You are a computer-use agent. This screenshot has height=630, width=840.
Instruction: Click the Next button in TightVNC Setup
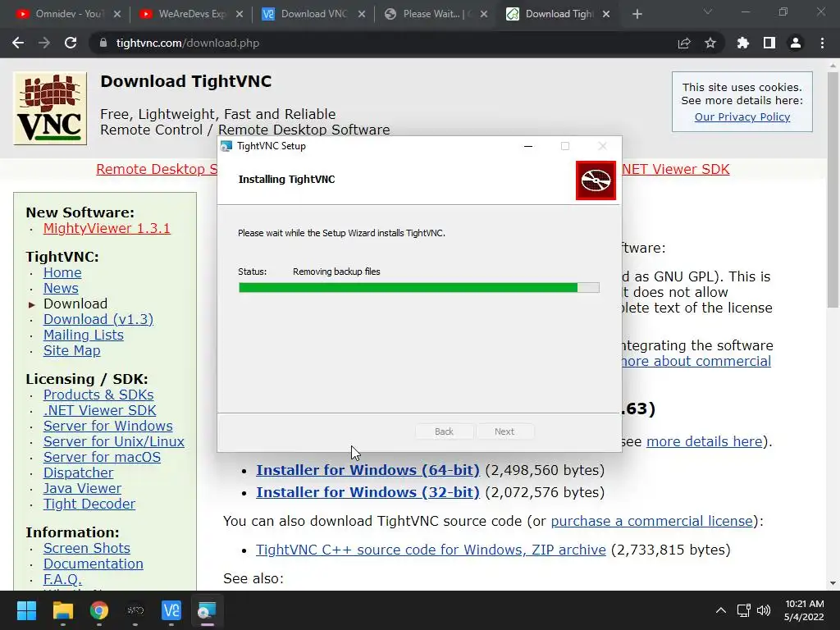point(504,431)
